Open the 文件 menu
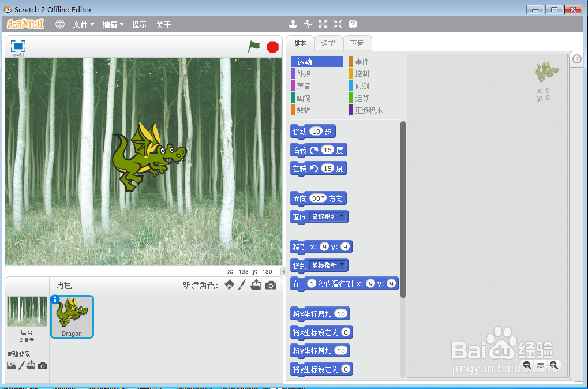The height and width of the screenshot is (389, 588). coord(84,25)
